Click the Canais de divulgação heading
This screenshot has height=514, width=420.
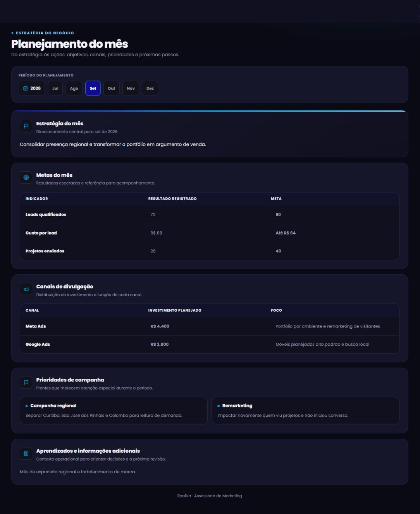(x=65, y=286)
